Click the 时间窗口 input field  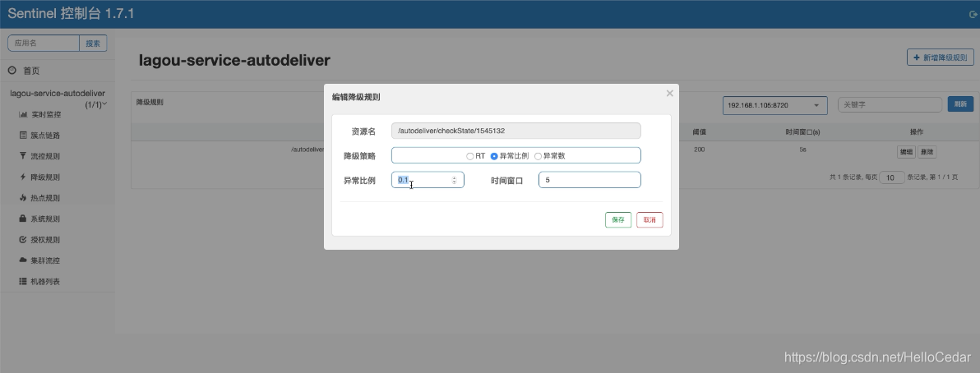coord(589,180)
